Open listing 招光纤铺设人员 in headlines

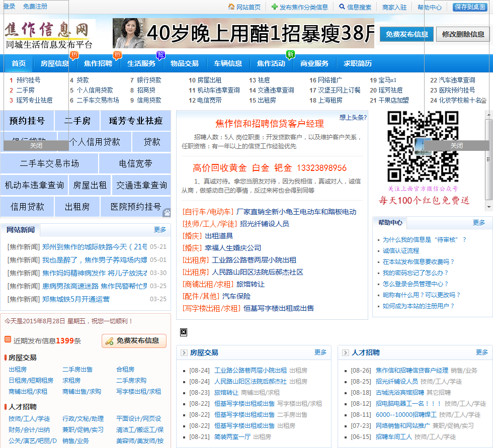coord(265,224)
